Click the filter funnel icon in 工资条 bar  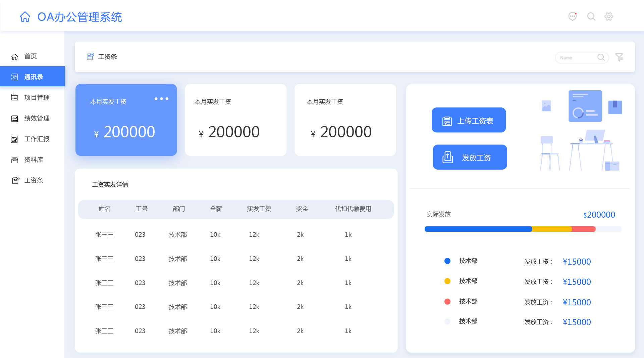coord(619,57)
